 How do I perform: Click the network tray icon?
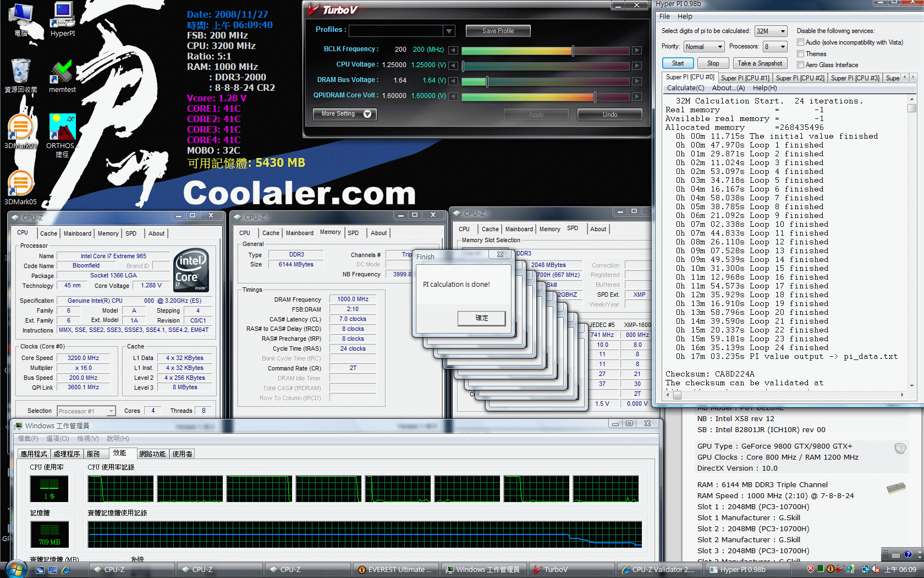pos(865,569)
